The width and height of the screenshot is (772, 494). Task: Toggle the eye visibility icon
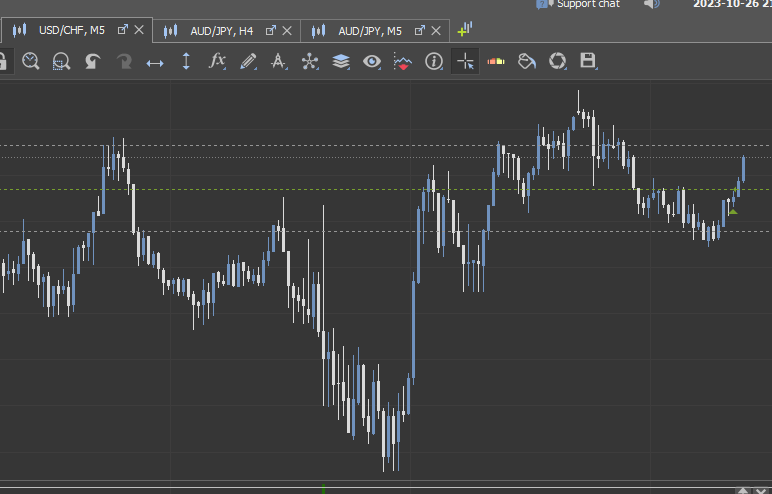pyautogui.click(x=372, y=62)
